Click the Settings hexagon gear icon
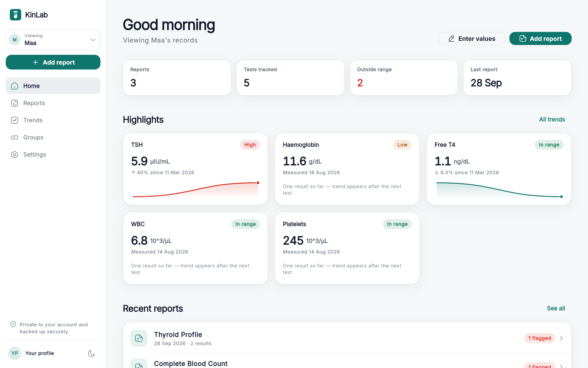The height and width of the screenshot is (368, 588). point(14,155)
